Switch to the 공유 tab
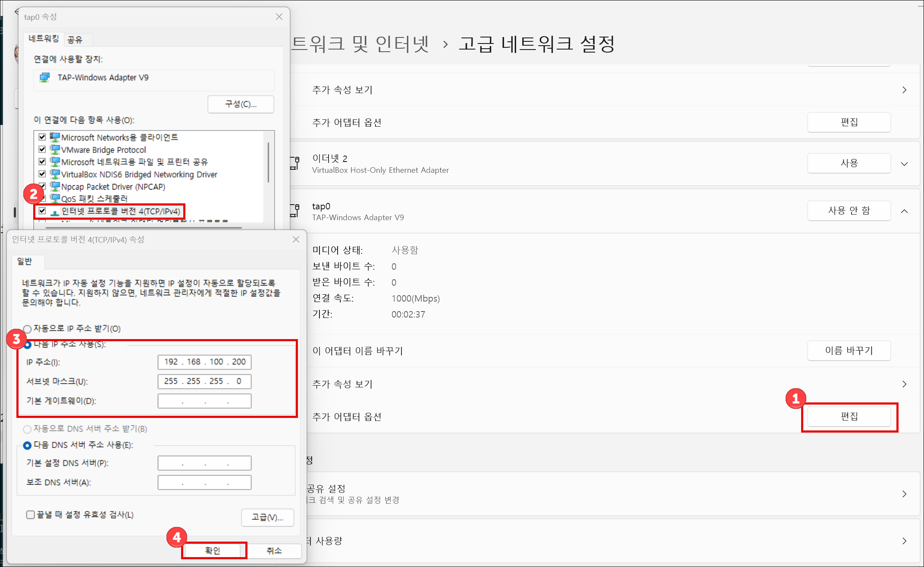The width and height of the screenshot is (924, 567). (x=75, y=40)
